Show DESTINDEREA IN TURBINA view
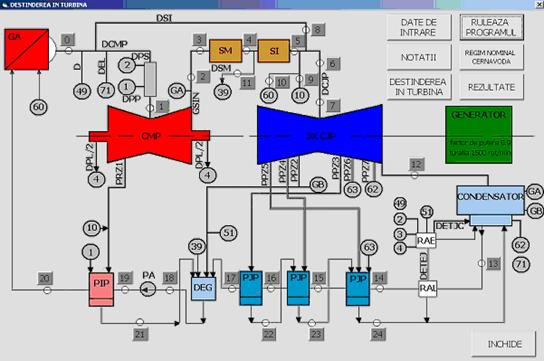Screen dimensions: 544x361 coord(419,87)
